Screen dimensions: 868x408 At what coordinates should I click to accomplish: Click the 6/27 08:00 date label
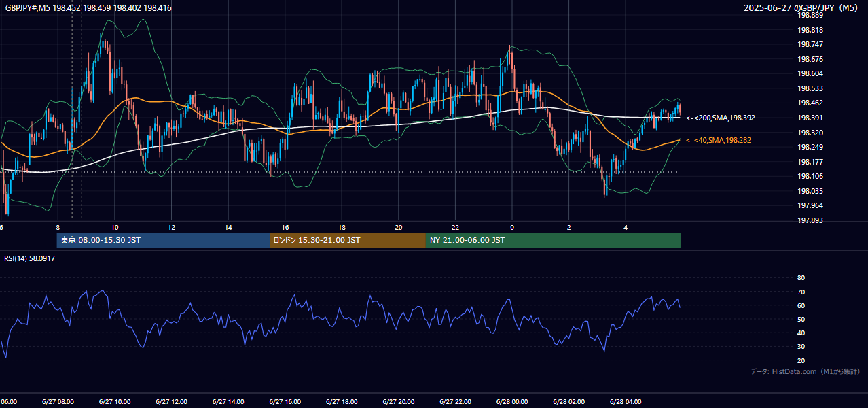tap(58, 401)
